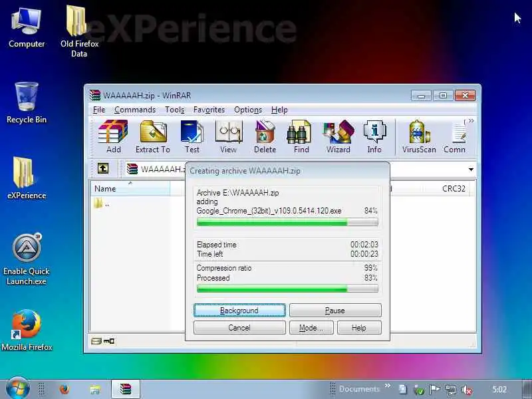Click the WinRAR status bar drive icon

click(96, 341)
